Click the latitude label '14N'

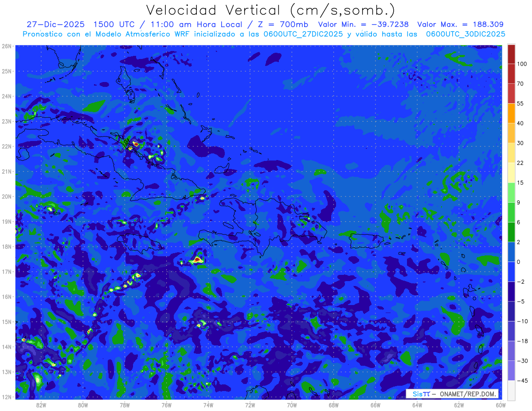coord(6,347)
